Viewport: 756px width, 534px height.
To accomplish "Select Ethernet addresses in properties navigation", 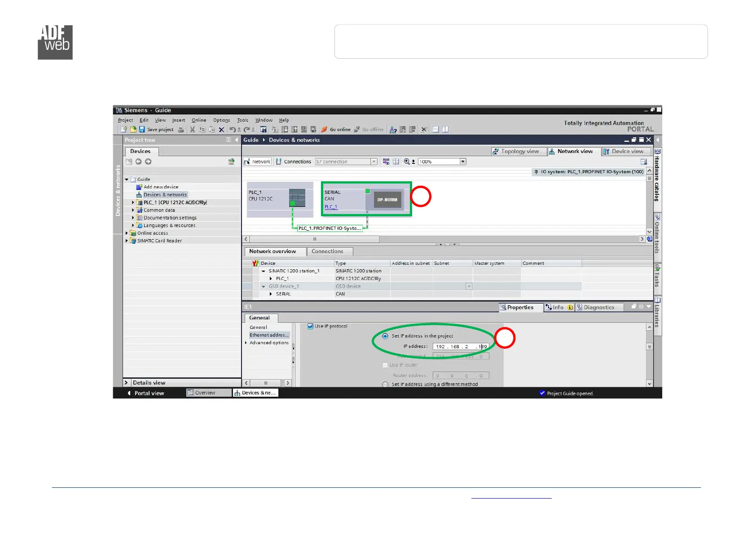I will coord(269,335).
